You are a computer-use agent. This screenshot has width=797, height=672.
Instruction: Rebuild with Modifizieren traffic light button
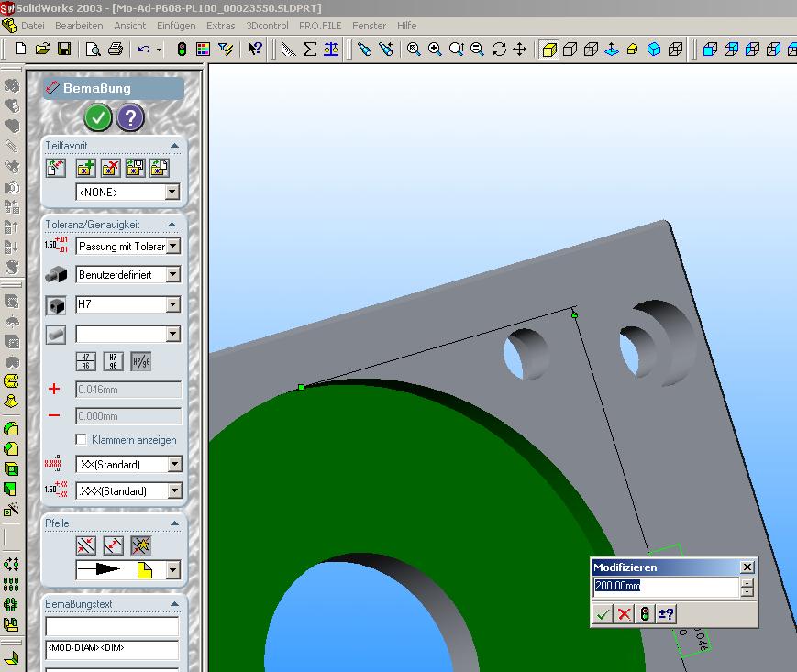[x=645, y=614]
